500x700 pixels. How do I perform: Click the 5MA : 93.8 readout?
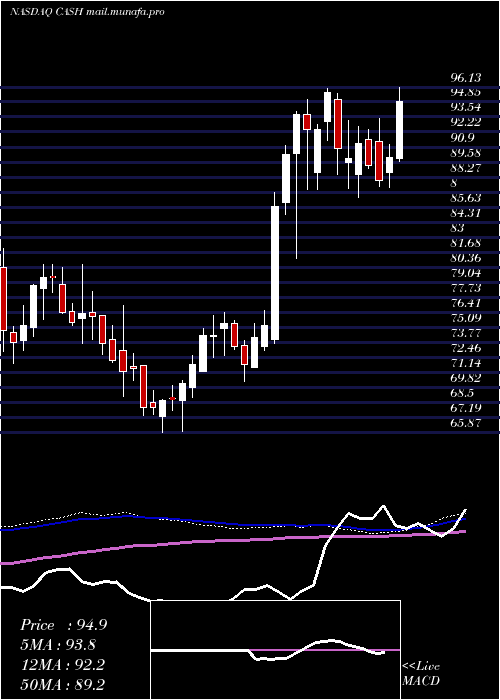pyautogui.click(x=58, y=645)
